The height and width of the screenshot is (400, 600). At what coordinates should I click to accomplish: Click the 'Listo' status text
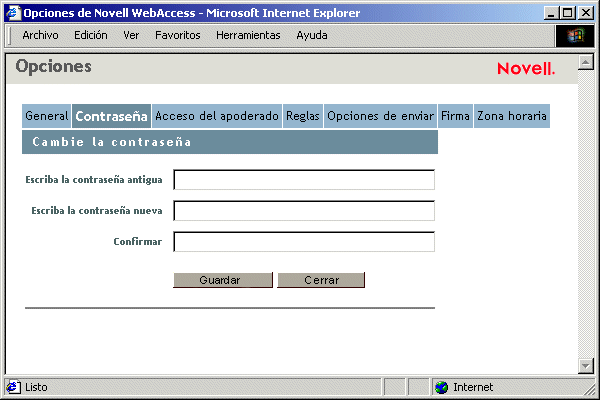(36, 387)
